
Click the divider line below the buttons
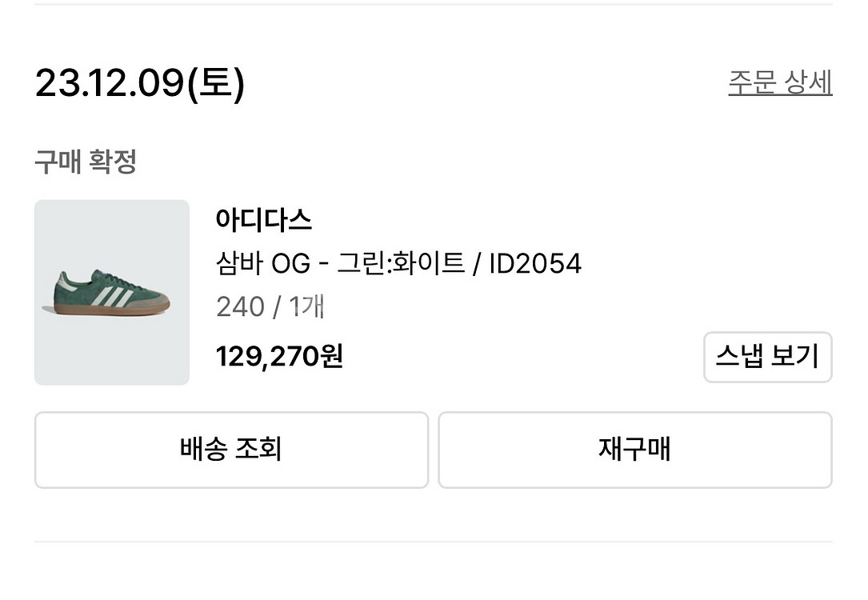(x=433, y=542)
